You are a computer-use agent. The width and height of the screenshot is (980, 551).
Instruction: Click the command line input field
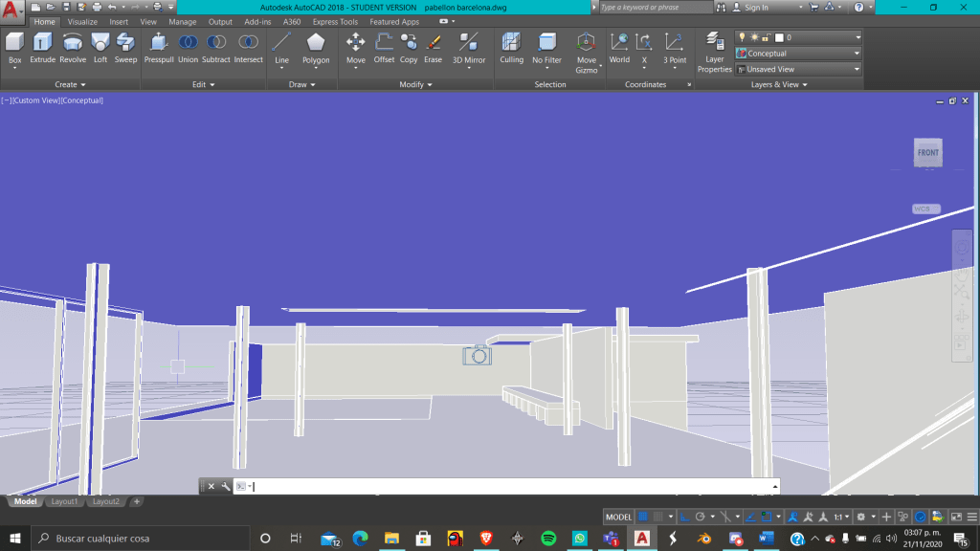click(x=507, y=486)
